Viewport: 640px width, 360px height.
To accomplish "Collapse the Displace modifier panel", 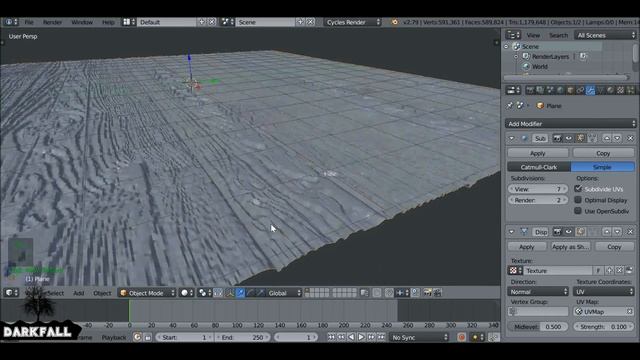I will pyautogui.click(x=511, y=232).
